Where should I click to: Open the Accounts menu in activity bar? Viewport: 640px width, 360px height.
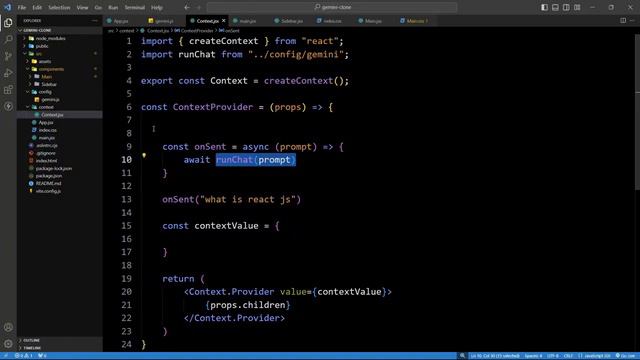pos(8,327)
